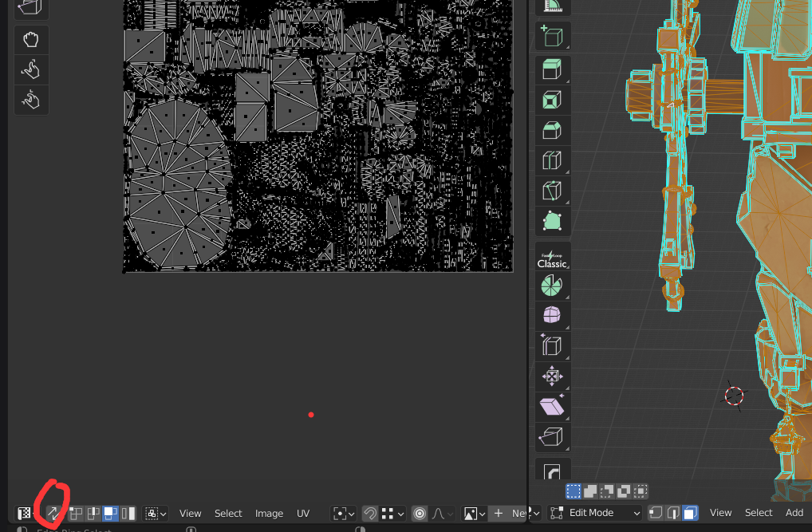Select the Relax sculpt tool in UV editor
This screenshot has width=812, height=532.
[x=31, y=69]
